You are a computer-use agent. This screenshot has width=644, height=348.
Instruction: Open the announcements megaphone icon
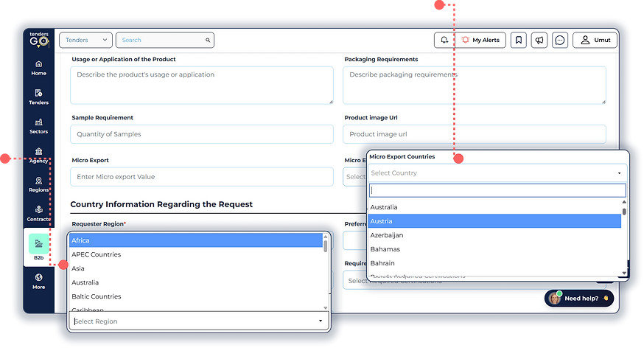539,41
